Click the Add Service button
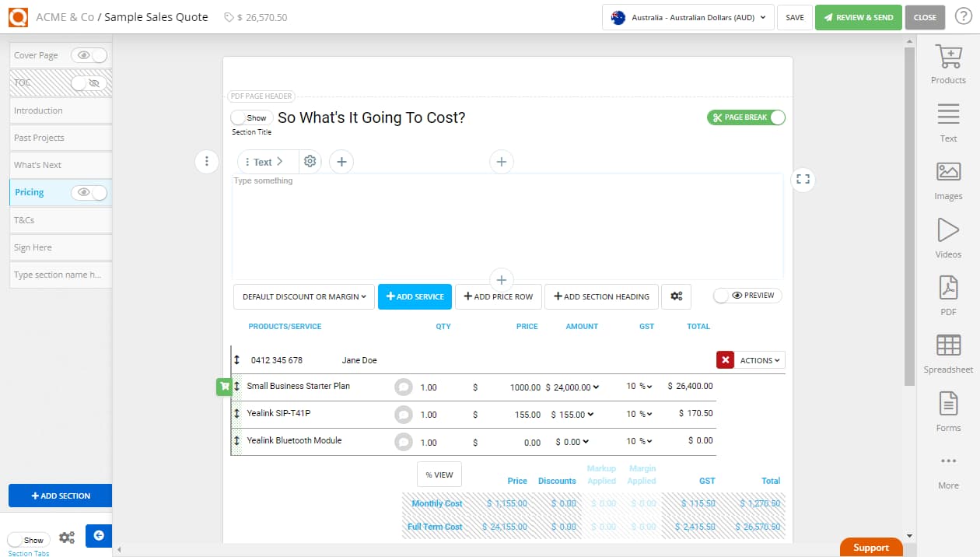The width and height of the screenshot is (980, 557). click(x=415, y=296)
